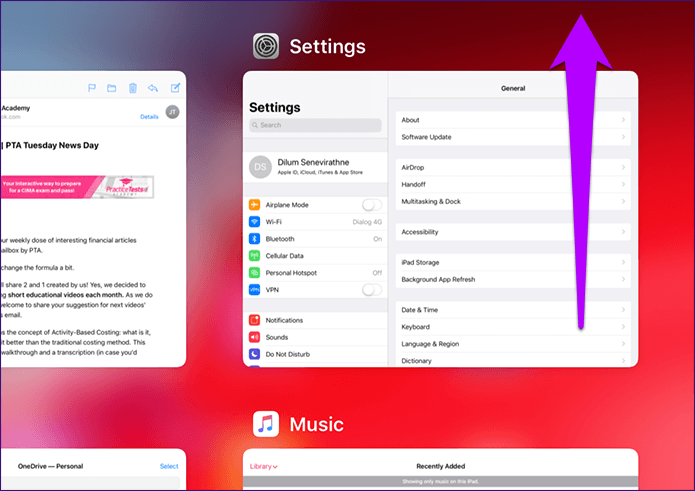
Task: Click the Personal Hotspot green icon
Action: (x=254, y=273)
